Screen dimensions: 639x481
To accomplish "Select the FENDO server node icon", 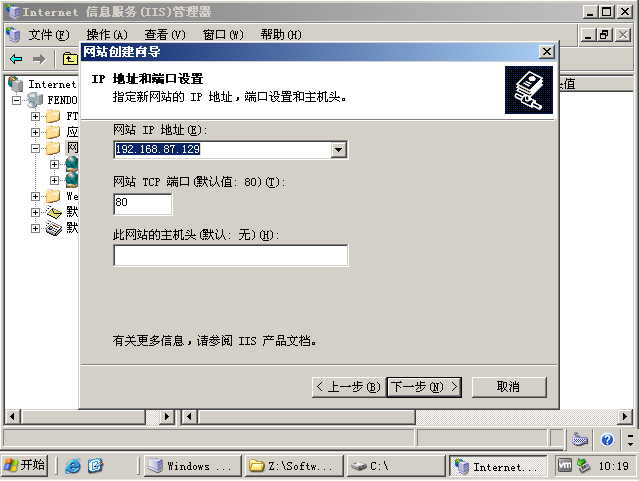I will point(35,100).
